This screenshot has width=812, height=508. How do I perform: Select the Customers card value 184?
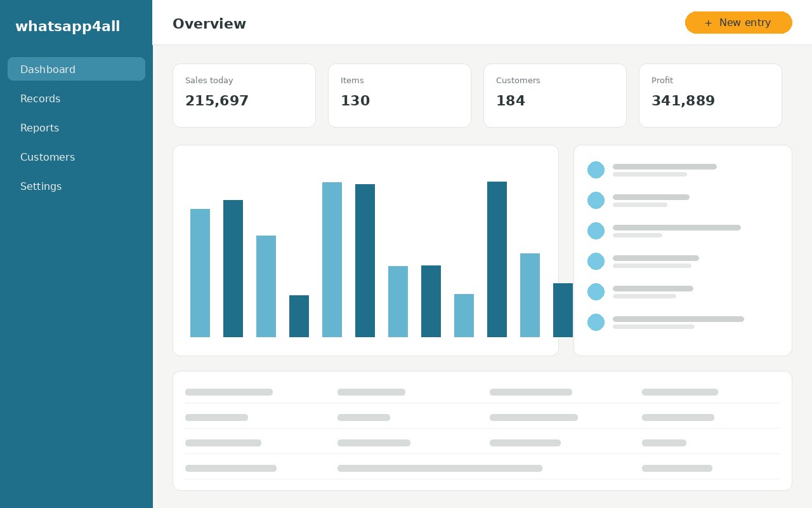click(511, 101)
